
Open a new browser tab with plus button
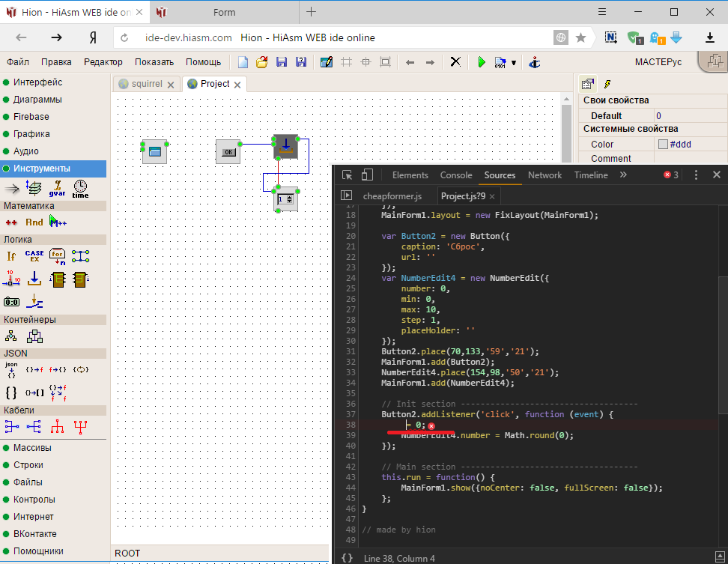(x=311, y=12)
